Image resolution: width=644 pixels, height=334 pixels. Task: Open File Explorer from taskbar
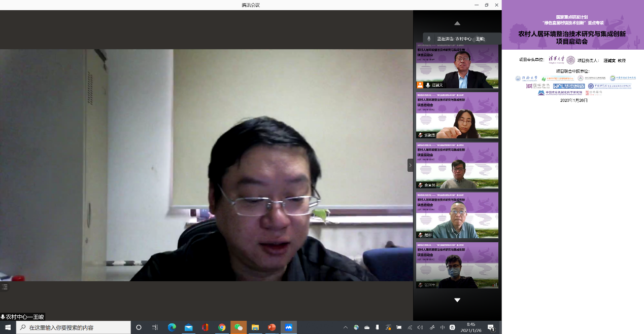(x=255, y=327)
